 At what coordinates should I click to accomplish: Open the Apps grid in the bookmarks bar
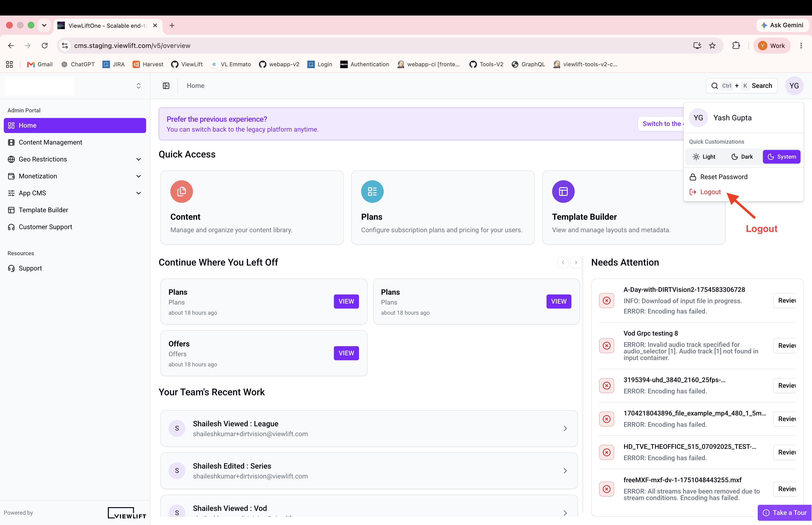pos(10,64)
